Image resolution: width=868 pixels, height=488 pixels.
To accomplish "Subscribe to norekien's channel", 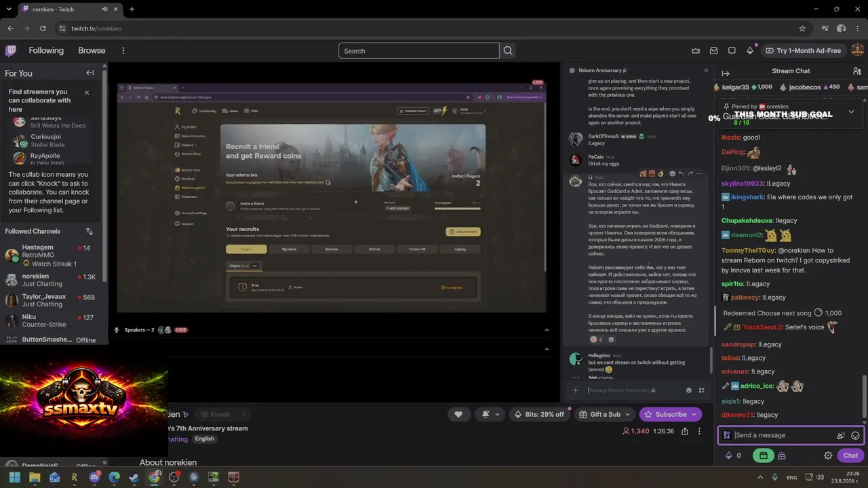I will [670, 414].
